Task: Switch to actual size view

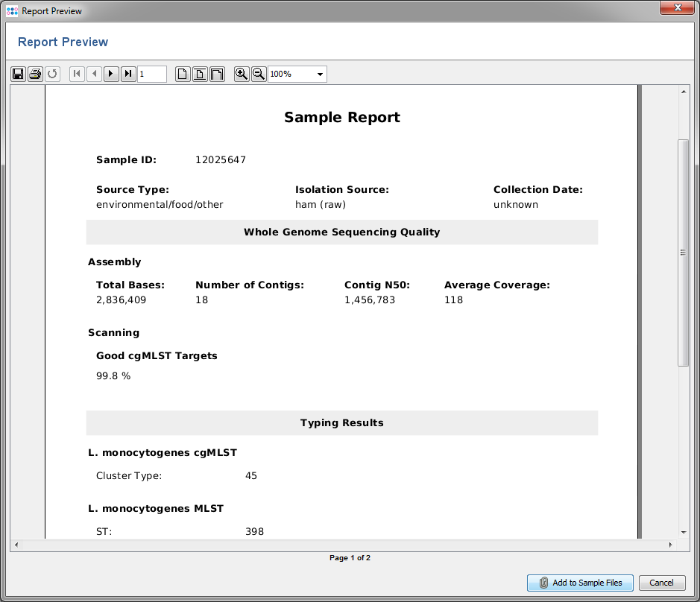Action: click(x=183, y=74)
